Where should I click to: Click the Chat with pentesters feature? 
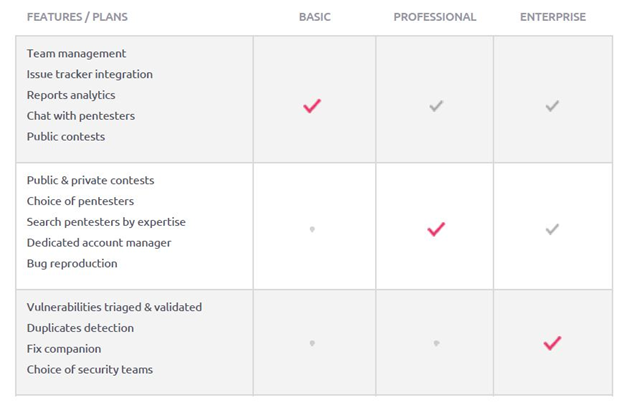(x=81, y=116)
